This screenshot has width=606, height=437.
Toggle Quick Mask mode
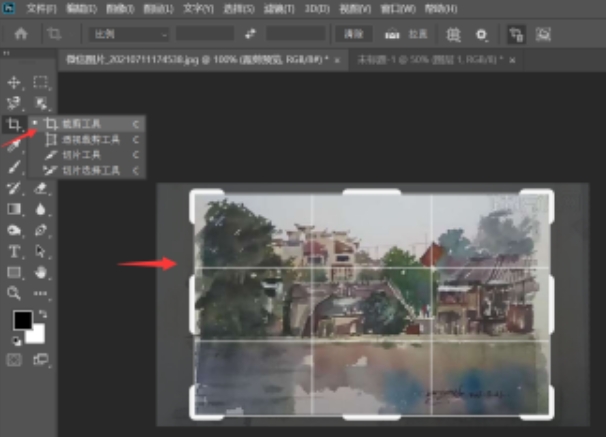point(14,360)
